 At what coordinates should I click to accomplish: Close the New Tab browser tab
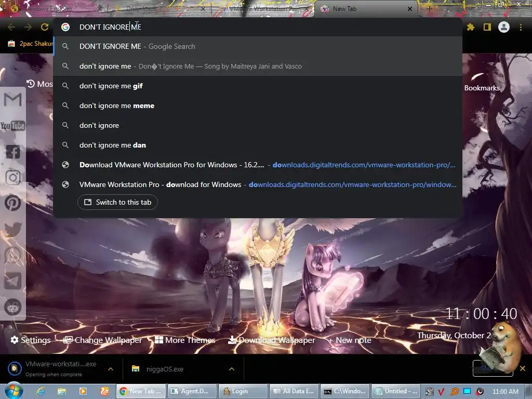(410, 9)
